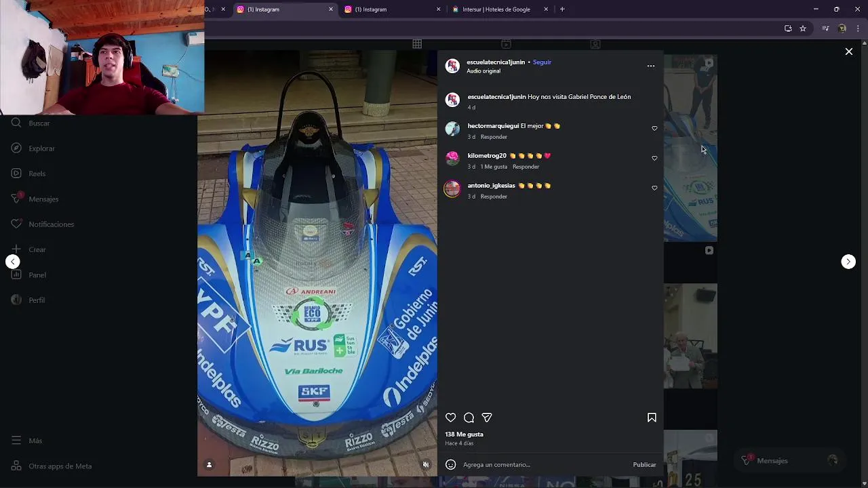Switch to Intersur Hoteles de Google tab
This screenshot has height=488, width=868.
click(x=500, y=9)
